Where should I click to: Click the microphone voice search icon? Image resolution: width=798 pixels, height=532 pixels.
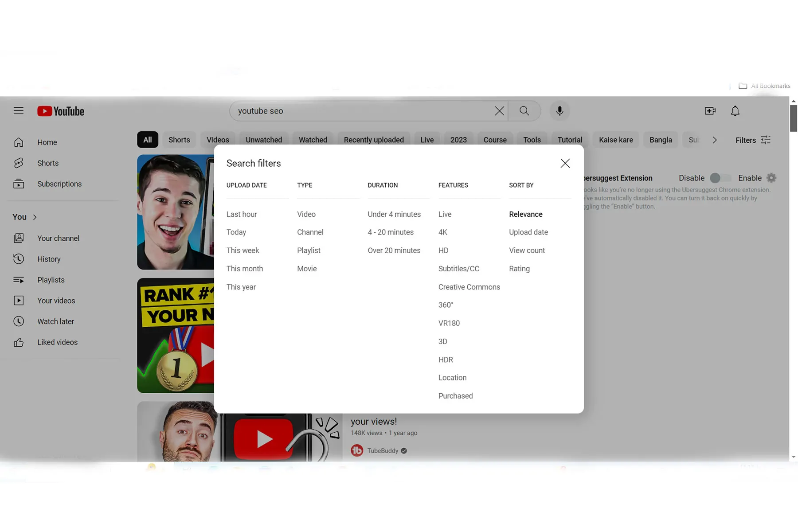pos(559,111)
